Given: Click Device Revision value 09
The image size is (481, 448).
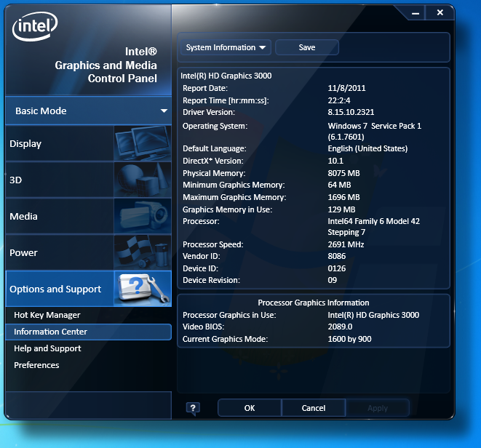Looking at the screenshot, I should point(333,280).
